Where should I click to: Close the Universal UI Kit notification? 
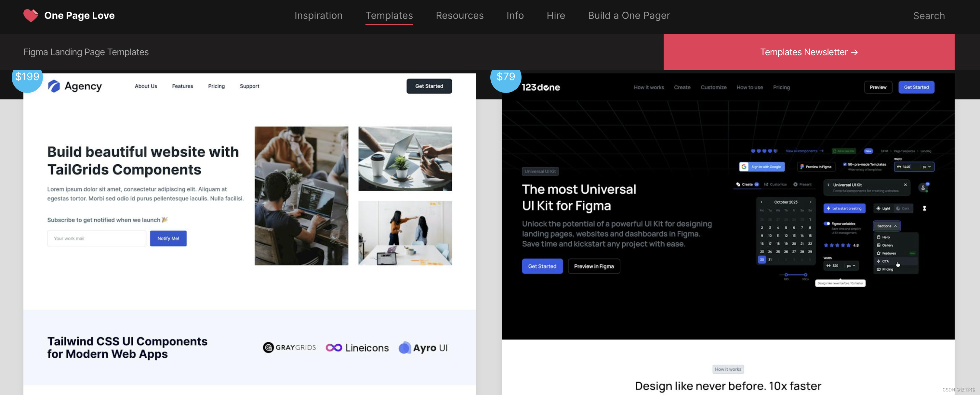[x=905, y=185]
